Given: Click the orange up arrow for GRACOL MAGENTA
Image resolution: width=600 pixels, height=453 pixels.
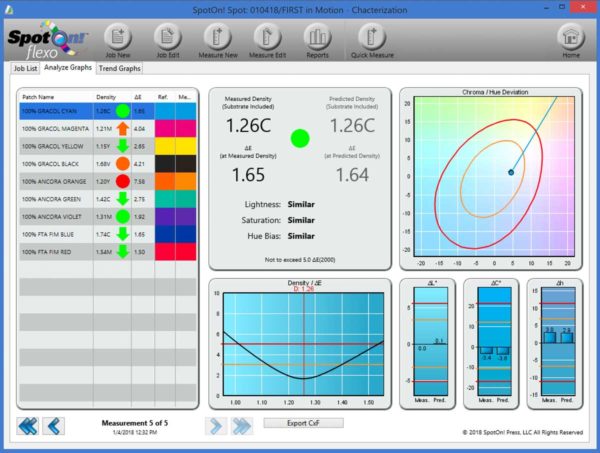Looking at the screenshot, I should pos(123,129).
